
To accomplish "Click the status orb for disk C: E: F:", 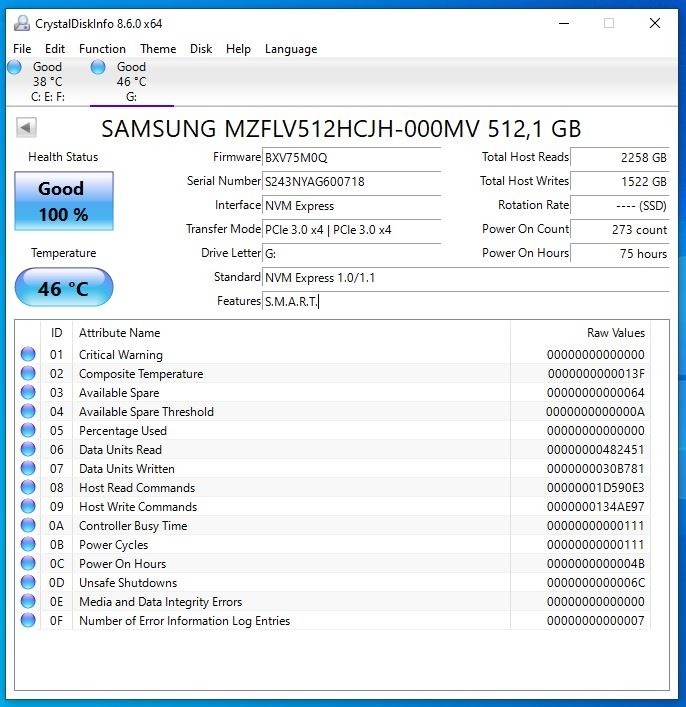I will coord(14,67).
